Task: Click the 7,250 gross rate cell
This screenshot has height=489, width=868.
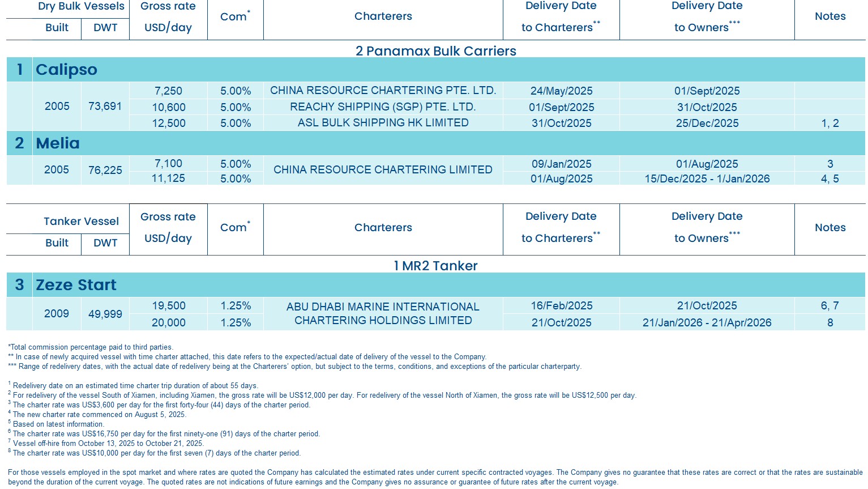Action: tap(168, 91)
